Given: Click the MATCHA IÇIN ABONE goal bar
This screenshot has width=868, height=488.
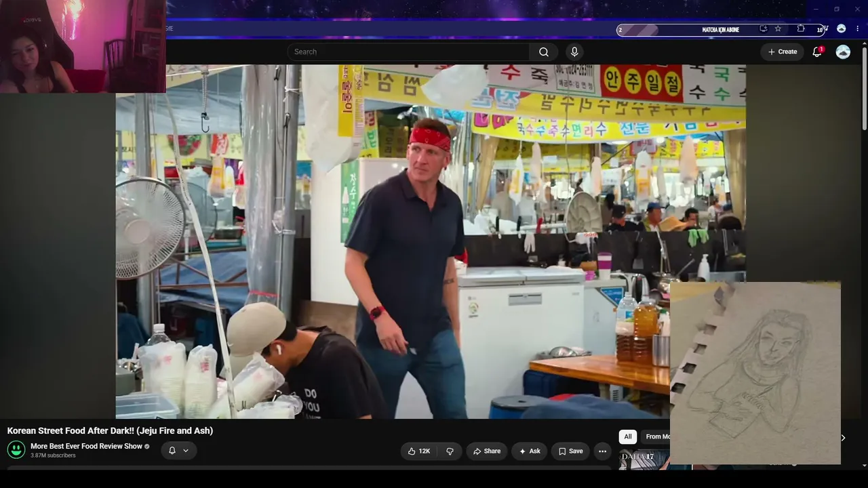Looking at the screenshot, I should (720, 30).
